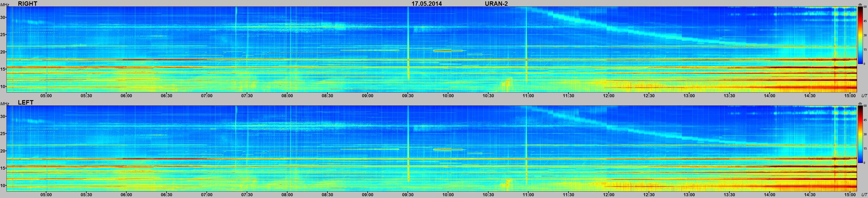Click the 11:00 tick on RIGHT panel time axis
Image resolution: width=868 pixels, height=198 pixels.
[528, 95]
